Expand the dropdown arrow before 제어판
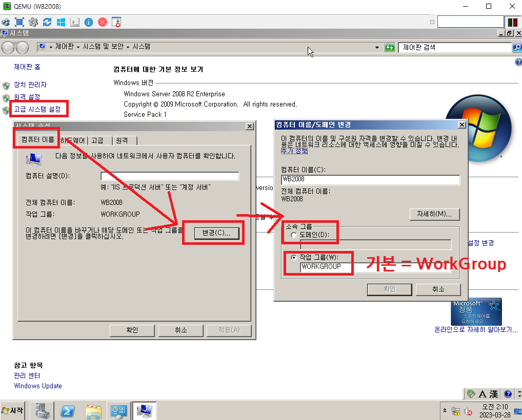This screenshot has width=522, height=420. pos(51,47)
